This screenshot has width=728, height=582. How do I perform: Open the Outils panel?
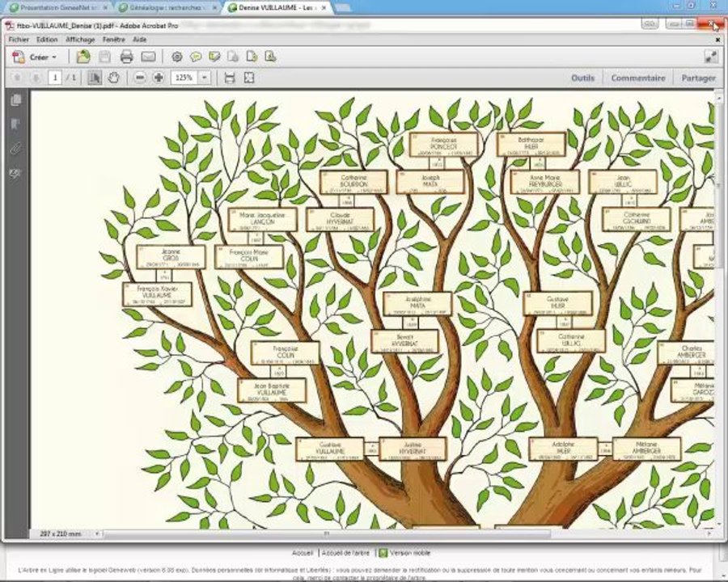pyautogui.click(x=582, y=78)
